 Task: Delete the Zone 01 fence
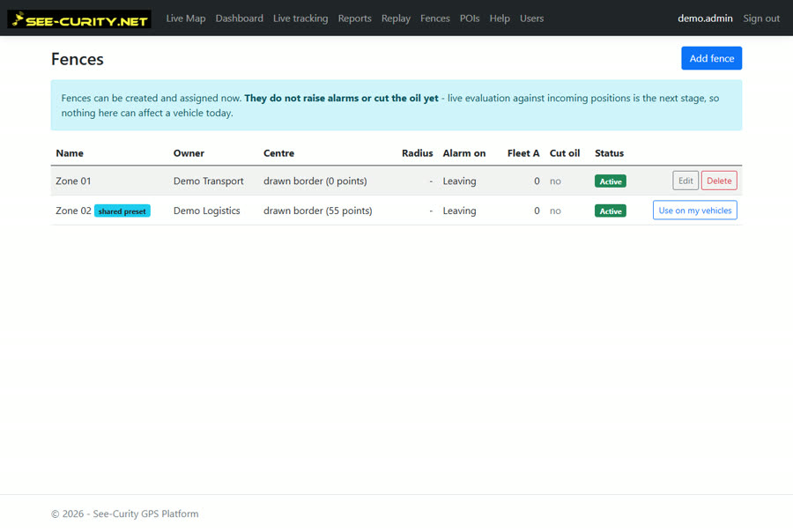point(719,181)
